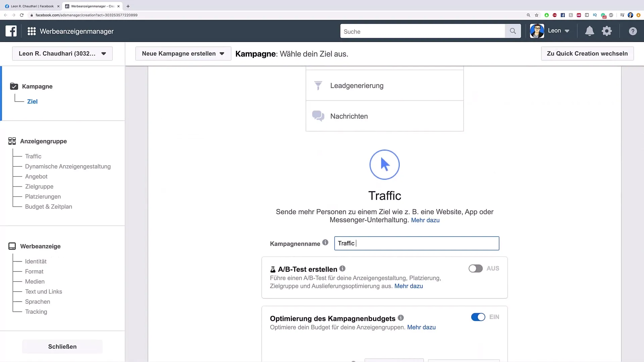Expand the Leon R. Chaudhari account dropdown

click(x=62, y=54)
